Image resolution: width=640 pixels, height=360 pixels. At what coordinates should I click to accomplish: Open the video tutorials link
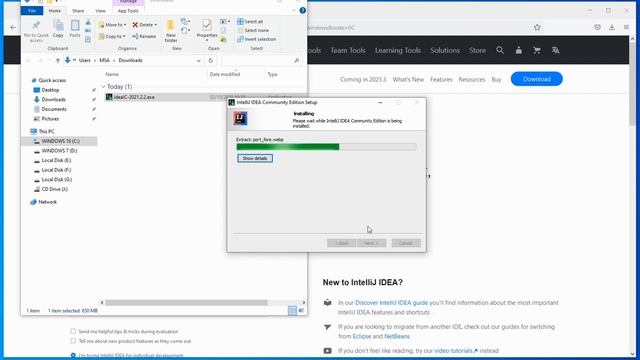pyautogui.click(x=456, y=351)
